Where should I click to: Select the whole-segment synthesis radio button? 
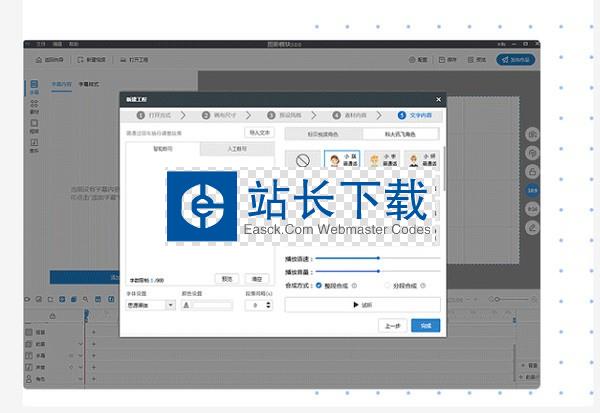[x=319, y=286]
